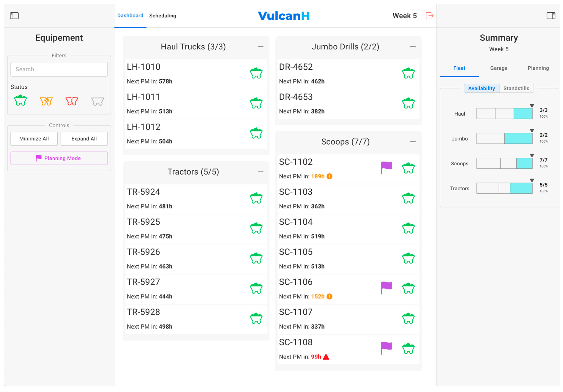Toggle the grey inactive status filter

[97, 101]
